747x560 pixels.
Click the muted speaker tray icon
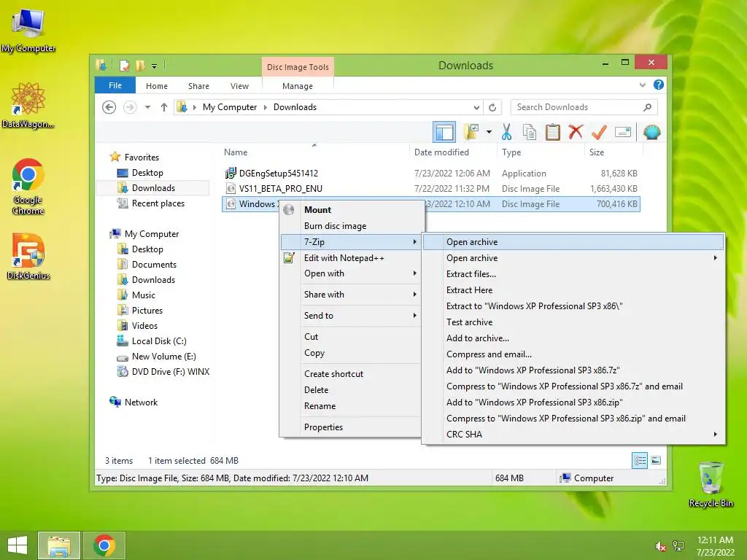tap(661, 546)
